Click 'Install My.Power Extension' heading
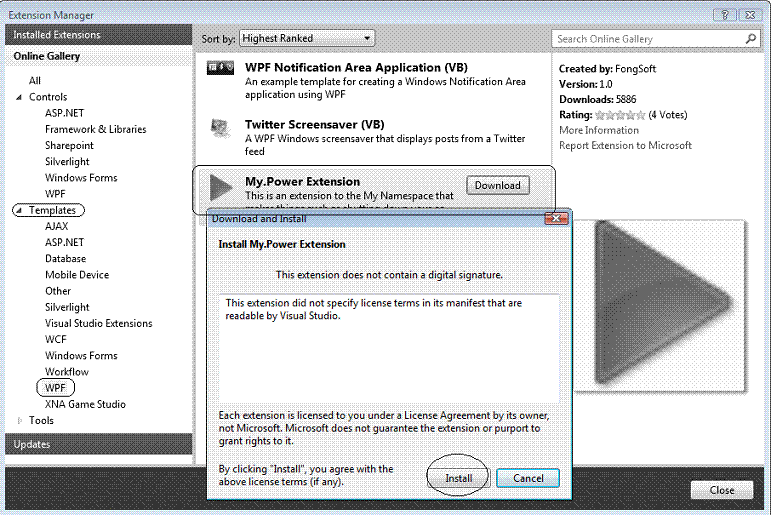 tap(282, 244)
